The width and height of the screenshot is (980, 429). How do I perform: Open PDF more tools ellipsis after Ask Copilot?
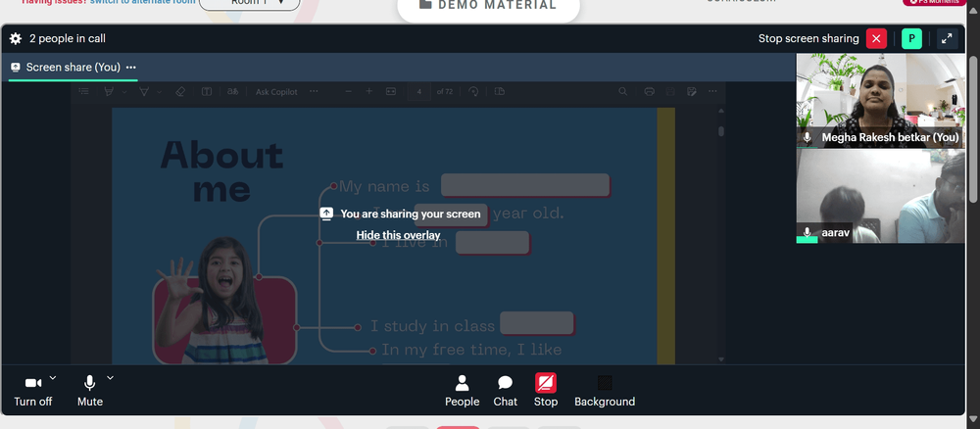[314, 92]
